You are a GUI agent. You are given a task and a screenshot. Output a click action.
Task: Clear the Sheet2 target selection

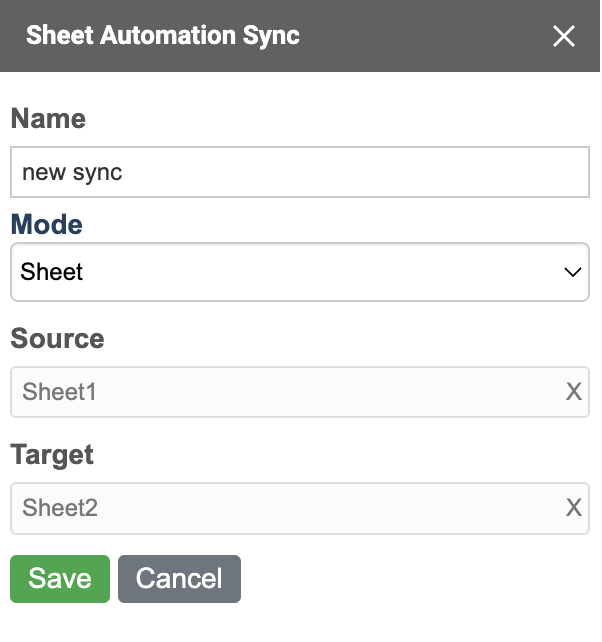click(573, 508)
